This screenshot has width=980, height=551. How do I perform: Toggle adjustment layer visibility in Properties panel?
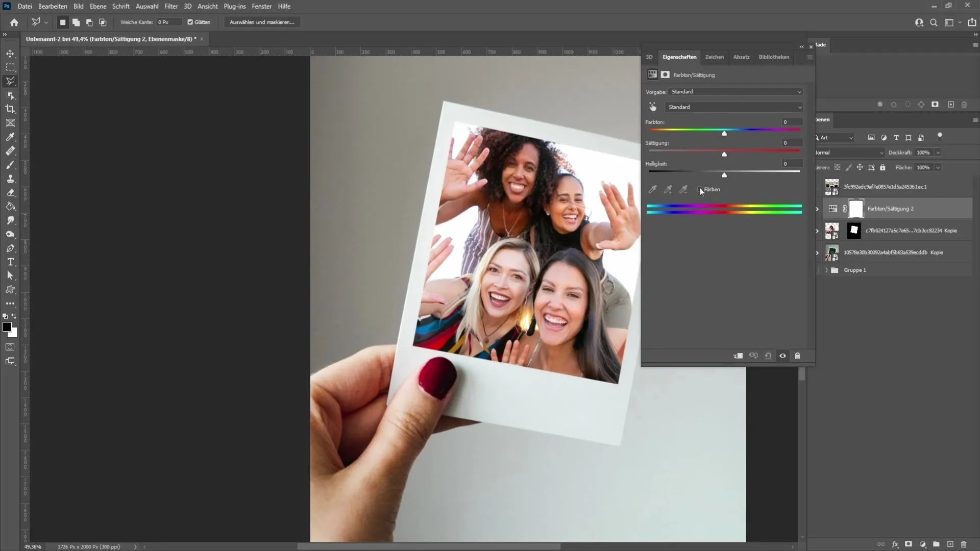coord(782,356)
